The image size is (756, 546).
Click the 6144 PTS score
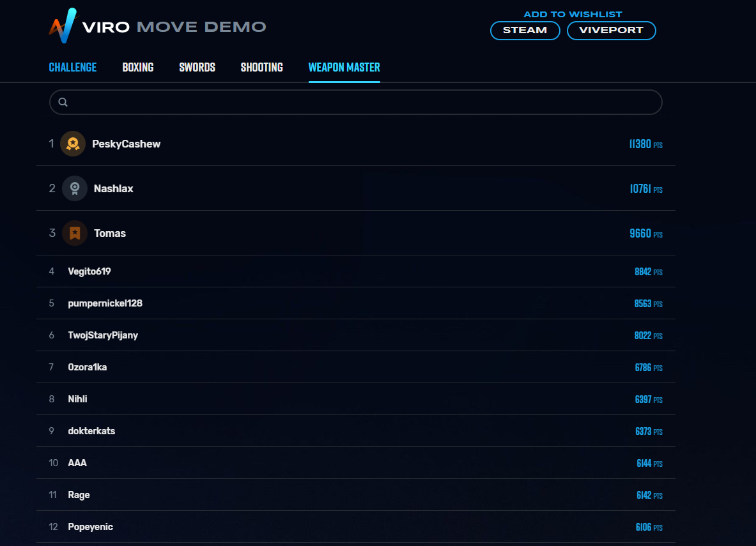pyautogui.click(x=649, y=463)
